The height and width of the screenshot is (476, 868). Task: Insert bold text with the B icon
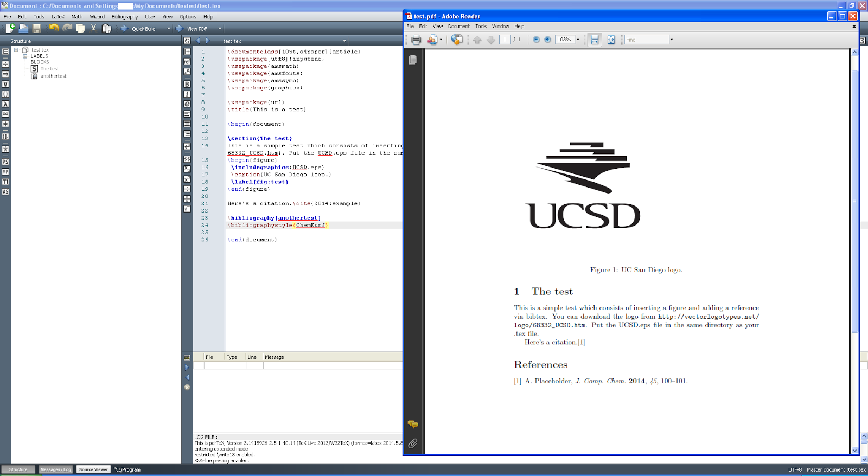click(x=187, y=84)
